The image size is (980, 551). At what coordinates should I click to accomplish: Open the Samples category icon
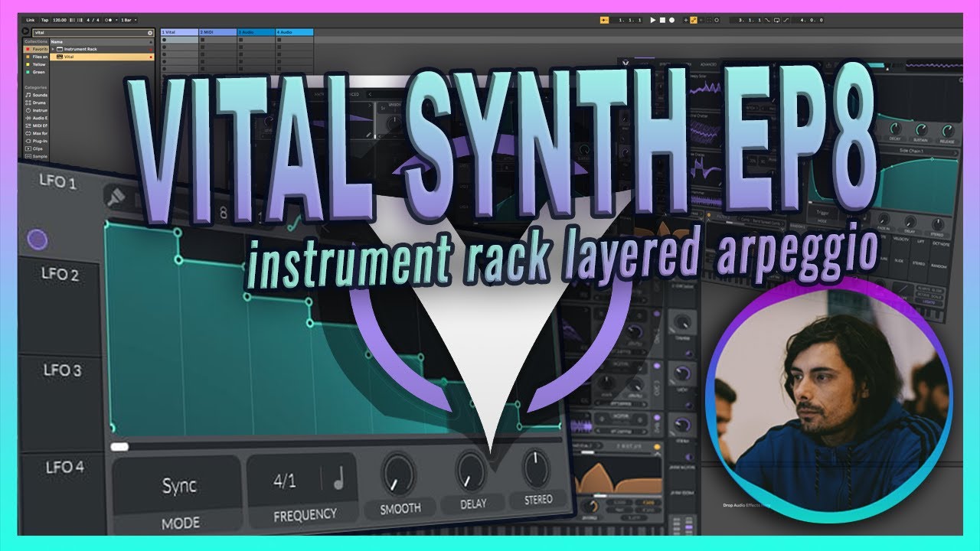[28, 156]
